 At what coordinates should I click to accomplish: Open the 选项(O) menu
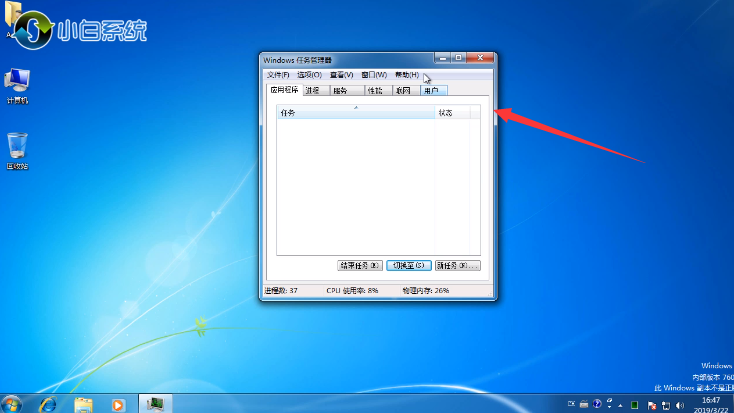click(309, 75)
